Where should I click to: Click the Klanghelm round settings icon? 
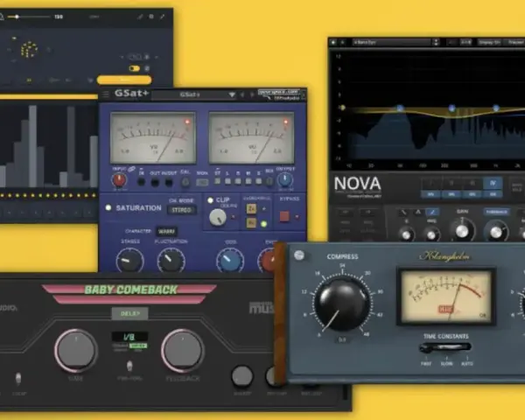[x=299, y=255]
